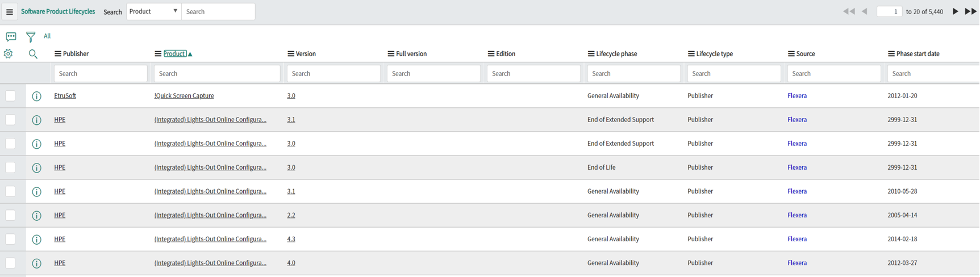Open Flexera link in EtruSoft row

pos(797,96)
